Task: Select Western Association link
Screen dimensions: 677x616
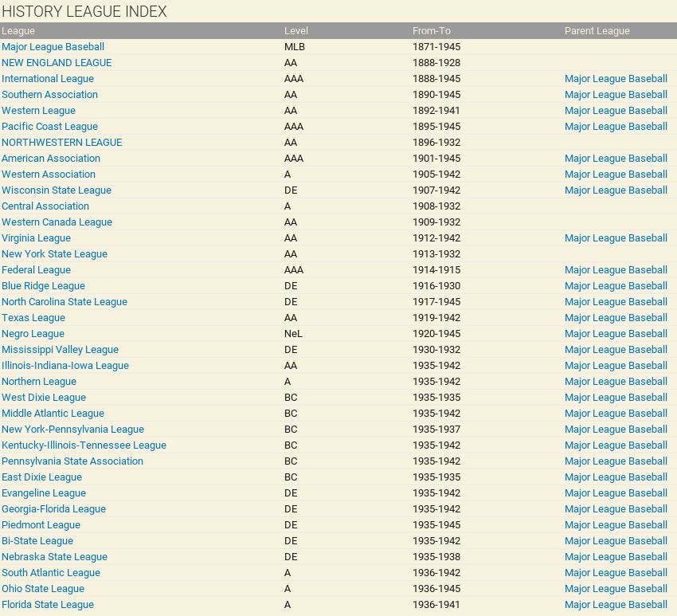Action: click(49, 175)
